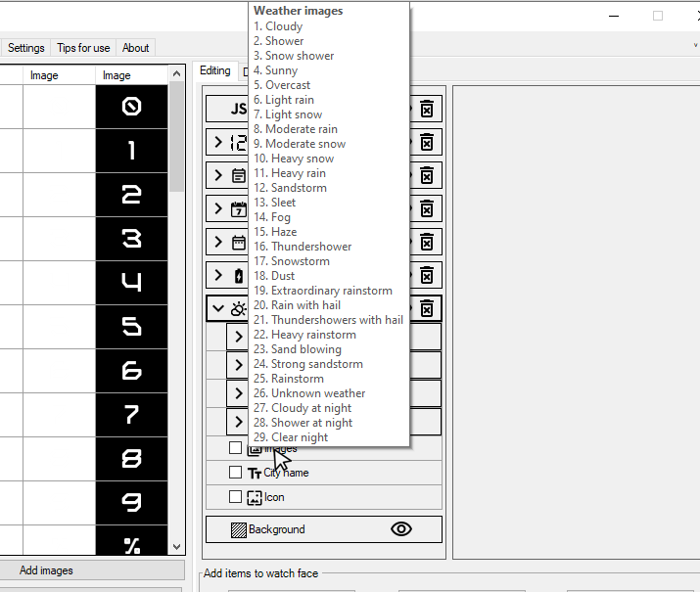Expand the battery element row
The height and width of the screenshot is (592, 700).
click(218, 275)
